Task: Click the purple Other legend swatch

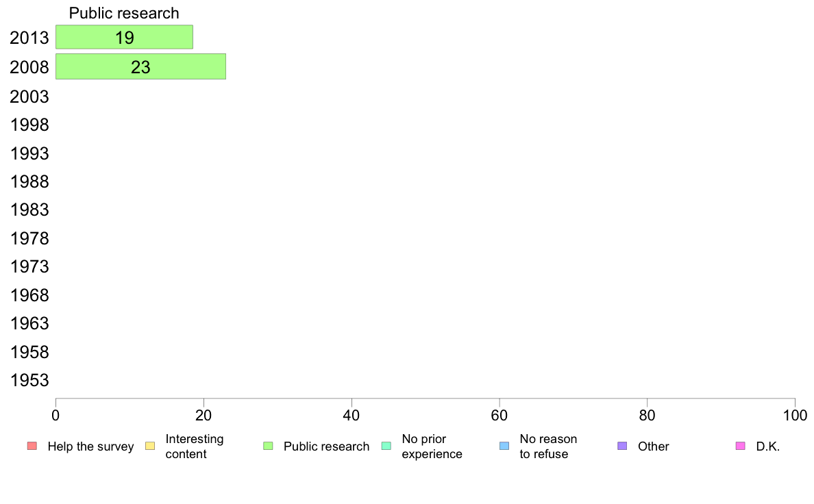Action: click(x=622, y=446)
